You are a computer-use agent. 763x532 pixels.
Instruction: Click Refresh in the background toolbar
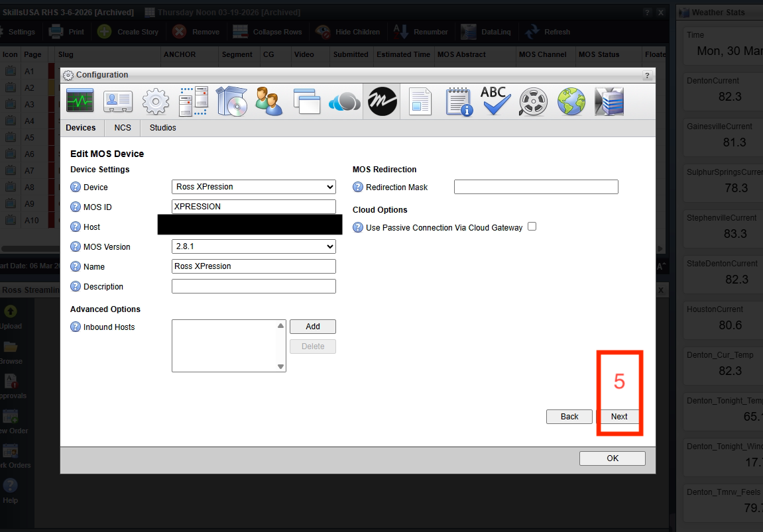tap(548, 32)
